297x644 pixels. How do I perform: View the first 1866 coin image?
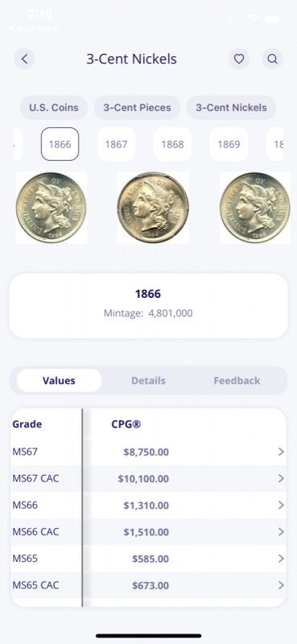(51, 208)
